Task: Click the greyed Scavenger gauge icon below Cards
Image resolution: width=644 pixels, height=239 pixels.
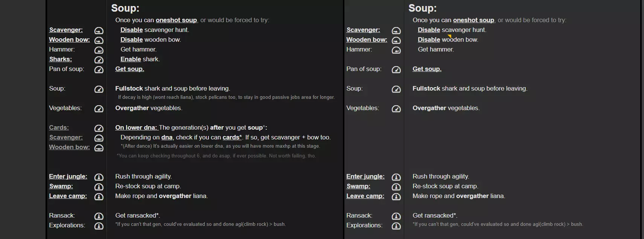Action: coord(99,138)
